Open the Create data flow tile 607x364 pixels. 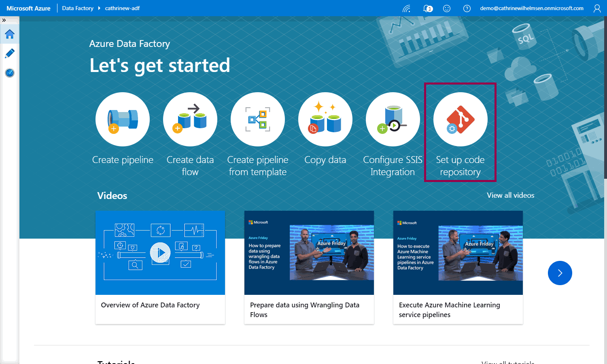coord(190,119)
